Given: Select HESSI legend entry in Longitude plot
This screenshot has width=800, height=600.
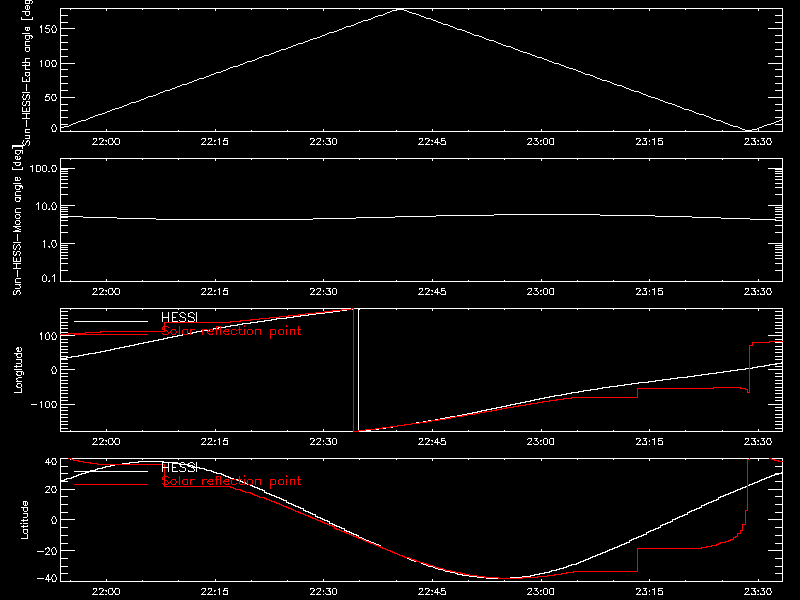Looking at the screenshot, I should tap(179, 317).
